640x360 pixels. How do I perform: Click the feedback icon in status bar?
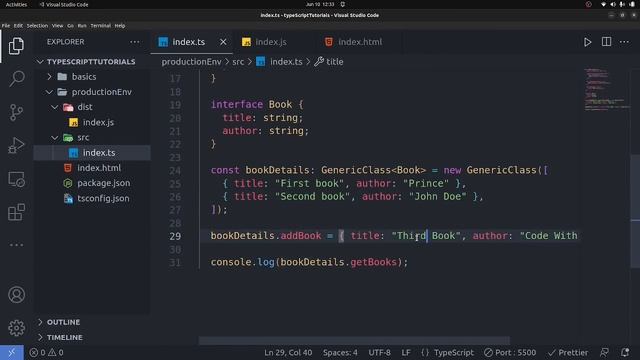pyautogui.click(x=604, y=352)
